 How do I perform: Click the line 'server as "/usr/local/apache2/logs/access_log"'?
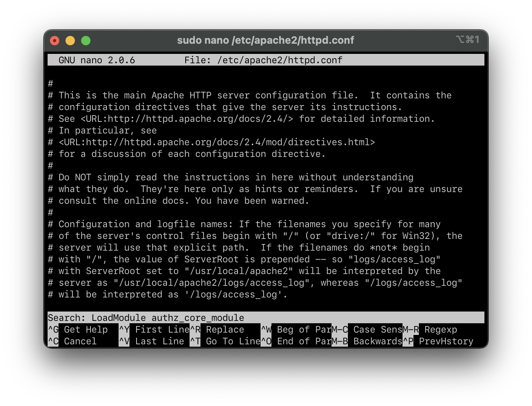[255, 283]
